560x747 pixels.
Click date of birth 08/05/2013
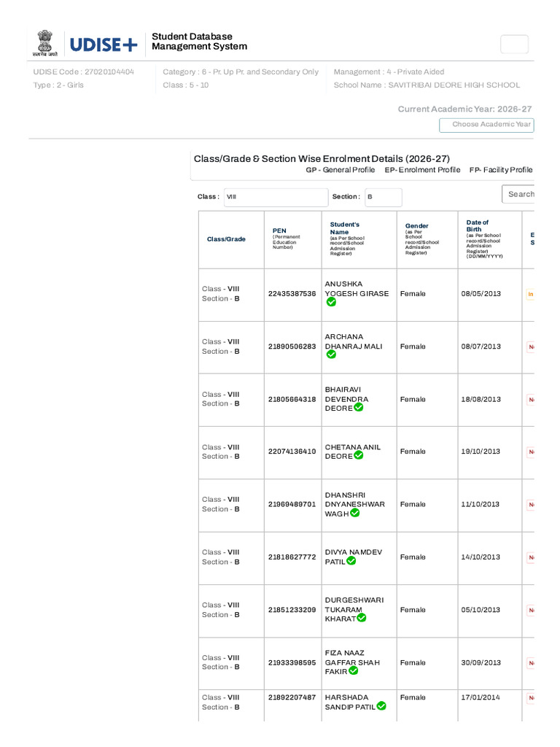pos(481,294)
